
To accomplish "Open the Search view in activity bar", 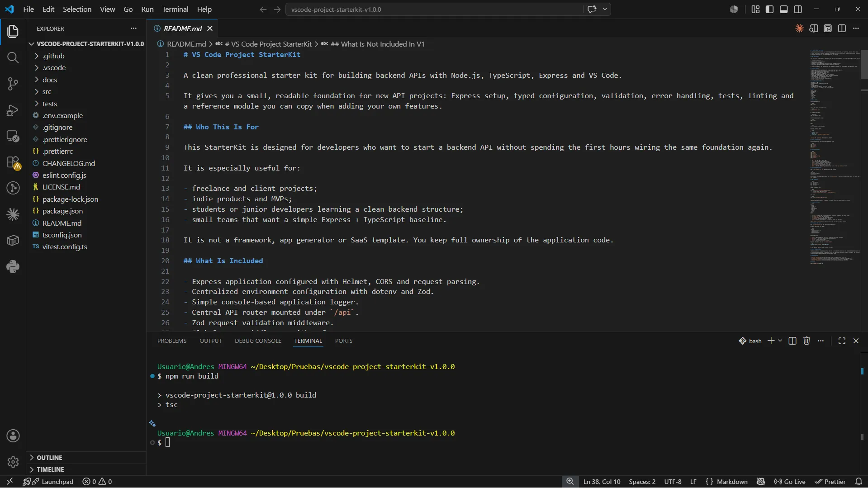I will 13,57.
